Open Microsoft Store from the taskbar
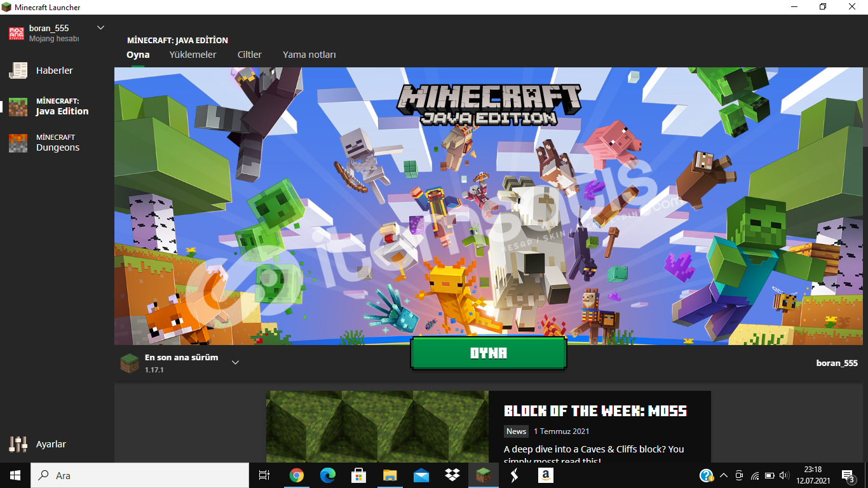868x488 pixels. point(358,475)
